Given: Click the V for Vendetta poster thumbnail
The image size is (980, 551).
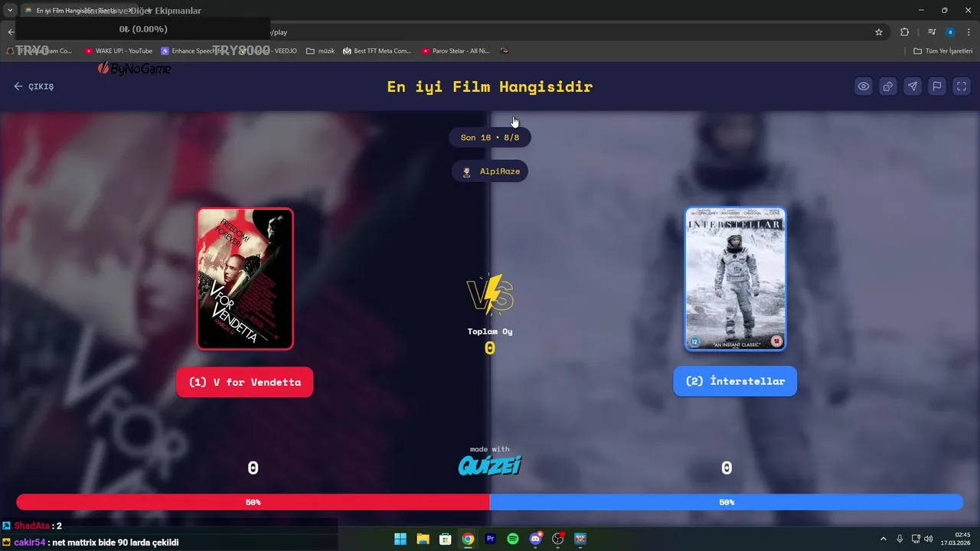Looking at the screenshot, I should point(245,279).
